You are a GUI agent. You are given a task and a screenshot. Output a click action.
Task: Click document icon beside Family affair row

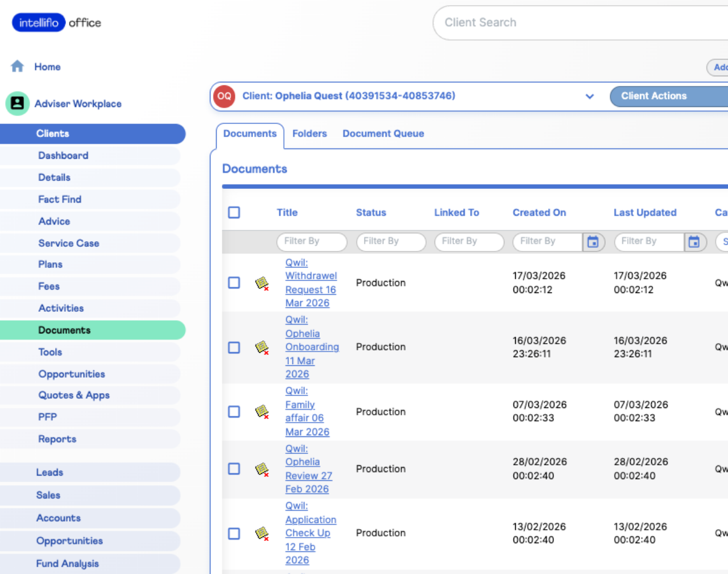tap(262, 412)
